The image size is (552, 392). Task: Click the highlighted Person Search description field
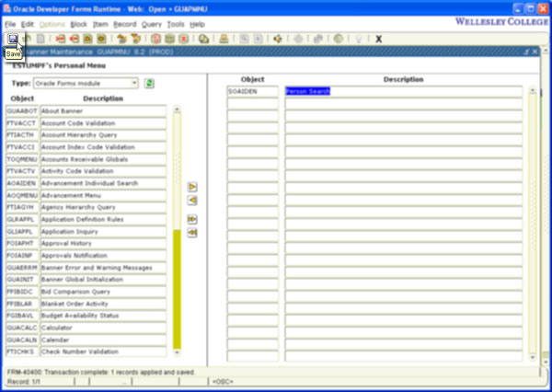click(x=404, y=92)
